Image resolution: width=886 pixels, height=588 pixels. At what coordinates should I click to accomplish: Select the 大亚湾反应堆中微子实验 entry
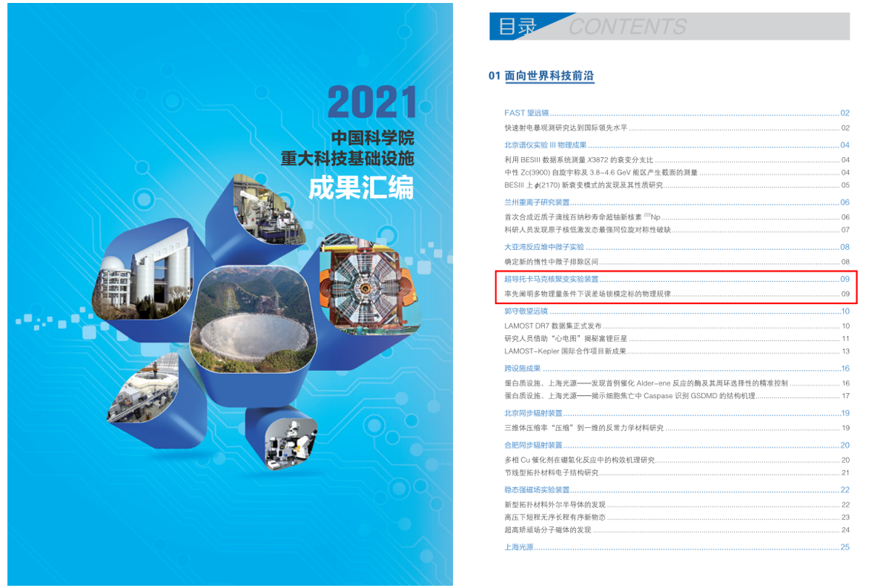pyautogui.click(x=543, y=247)
